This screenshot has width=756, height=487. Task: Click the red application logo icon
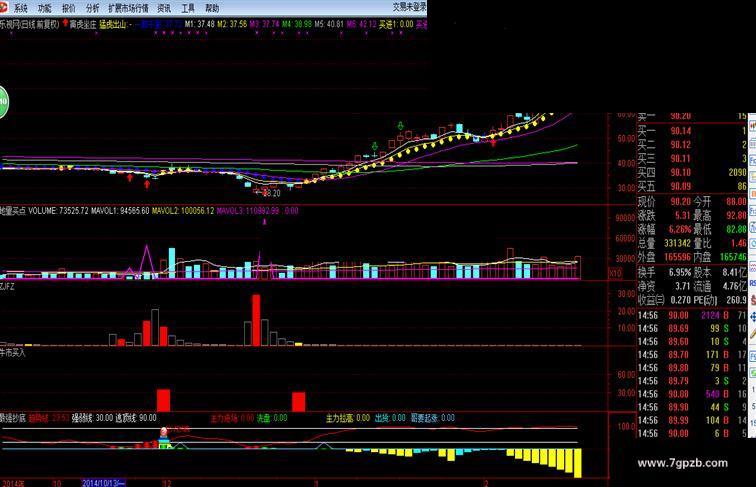pos(4,7)
